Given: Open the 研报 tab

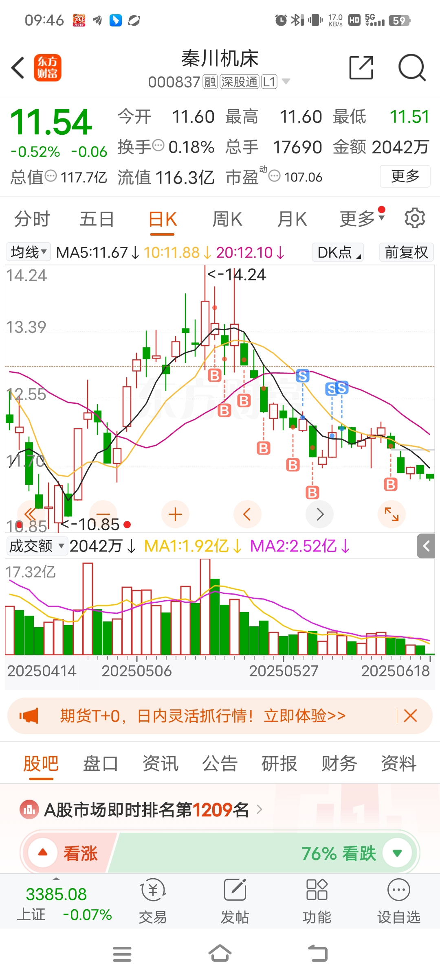Looking at the screenshot, I should coord(279,763).
